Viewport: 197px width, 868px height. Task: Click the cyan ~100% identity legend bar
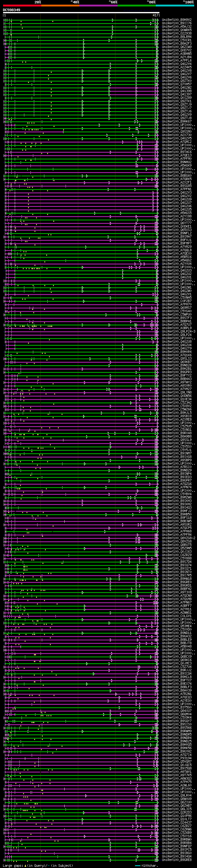pyautogui.click(x=175, y=6)
